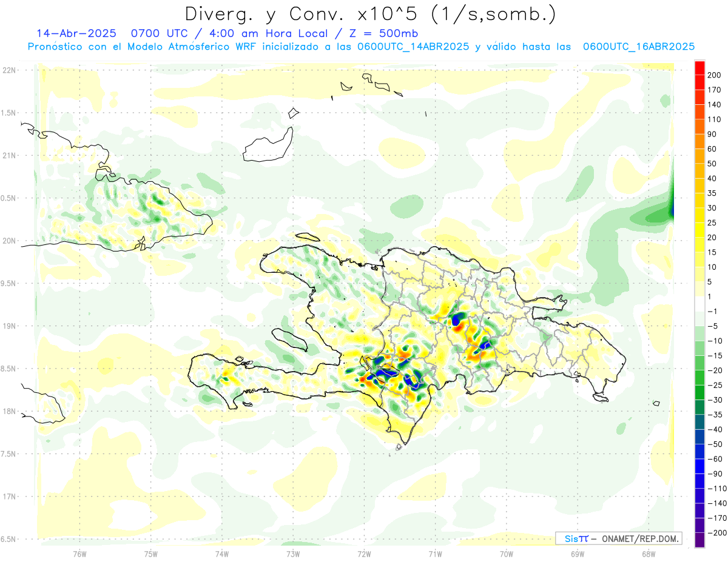Click the colorbar label "-200"
The width and height of the screenshot is (728, 562).
tap(717, 533)
